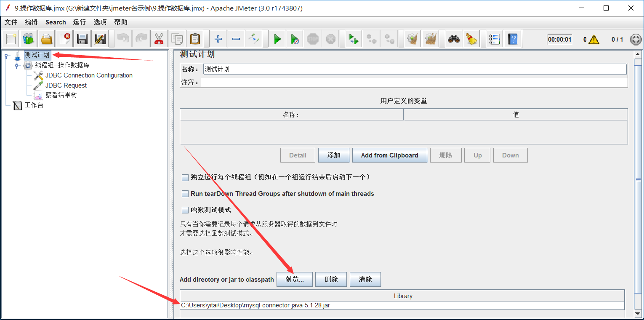Viewport: 644px width, 320px height.
Task: Click the 名称 text field
Action: [x=415, y=69]
